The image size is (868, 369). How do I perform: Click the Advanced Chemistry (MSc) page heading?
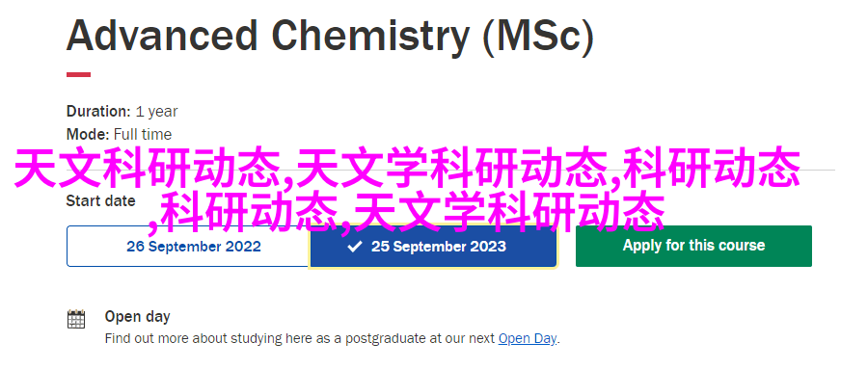[x=331, y=37]
